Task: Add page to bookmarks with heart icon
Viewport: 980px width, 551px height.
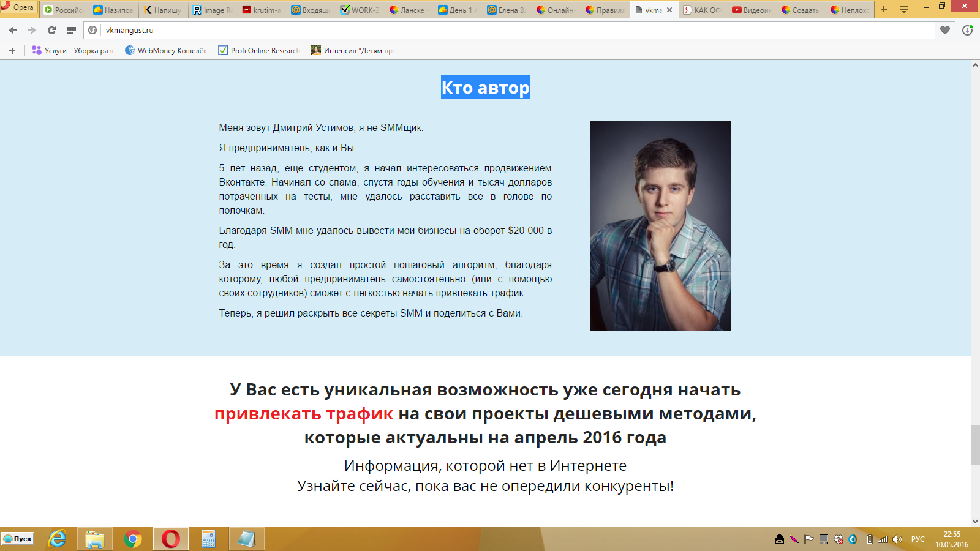Action: point(945,30)
